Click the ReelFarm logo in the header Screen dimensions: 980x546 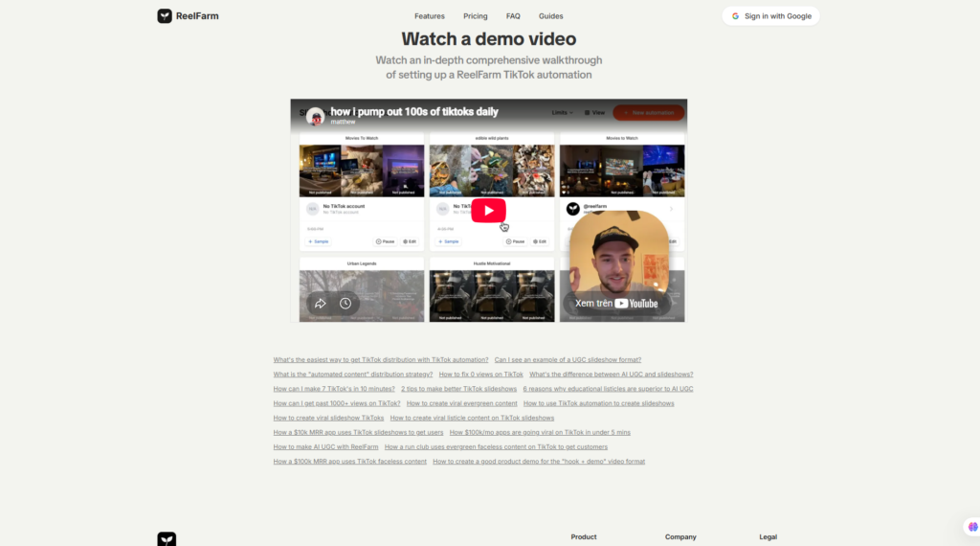(189, 16)
